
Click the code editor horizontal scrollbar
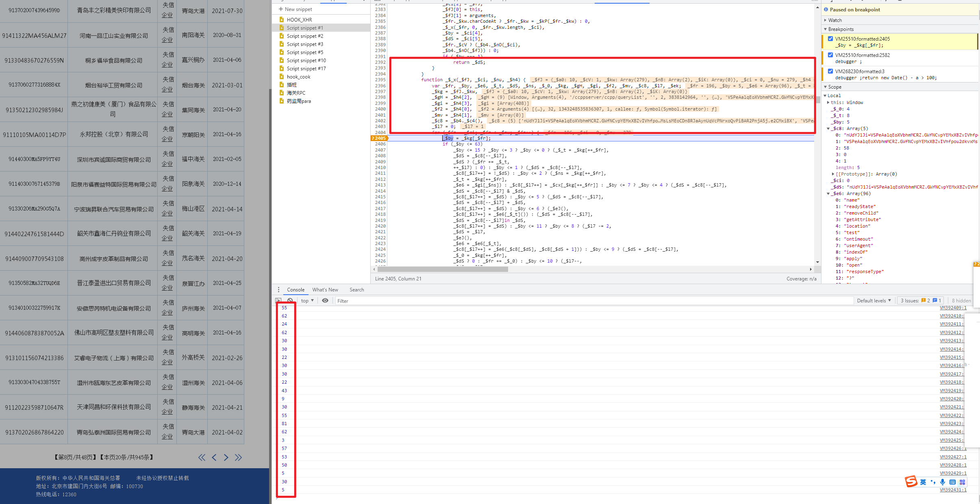443,269
